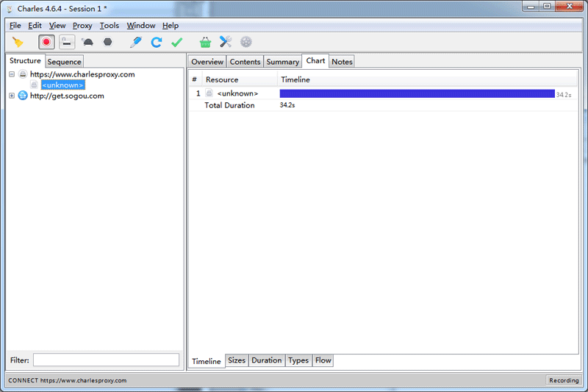The width and height of the screenshot is (588, 392).
Task: Toggle SSL proxying toolbar button
Action: pyautogui.click(x=67, y=42)
